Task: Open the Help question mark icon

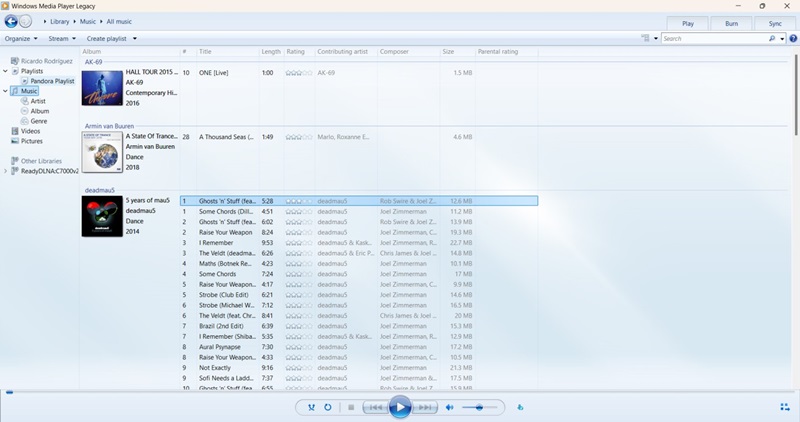Action: pyautogui.click(x=793, y=38)
